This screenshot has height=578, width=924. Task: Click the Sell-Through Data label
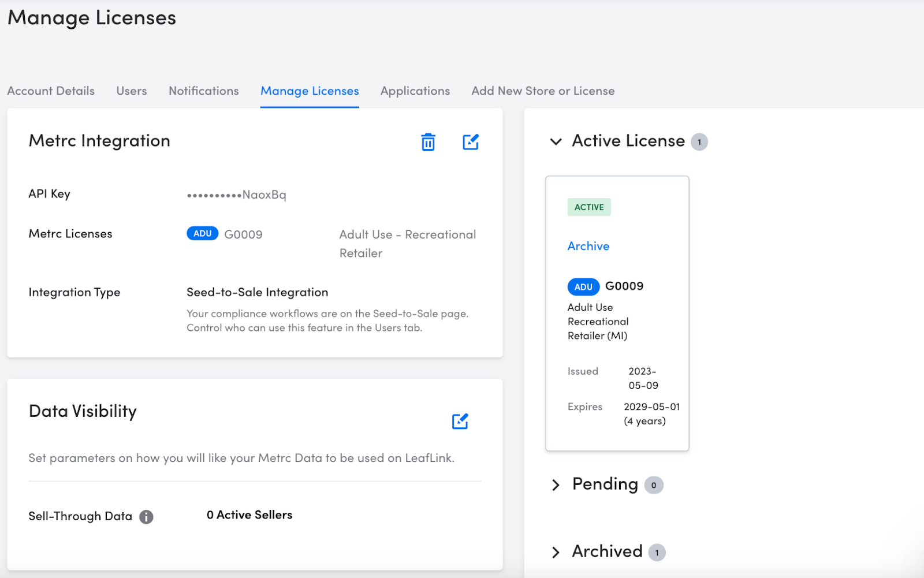pyautogui.click(x=80, y=516)
